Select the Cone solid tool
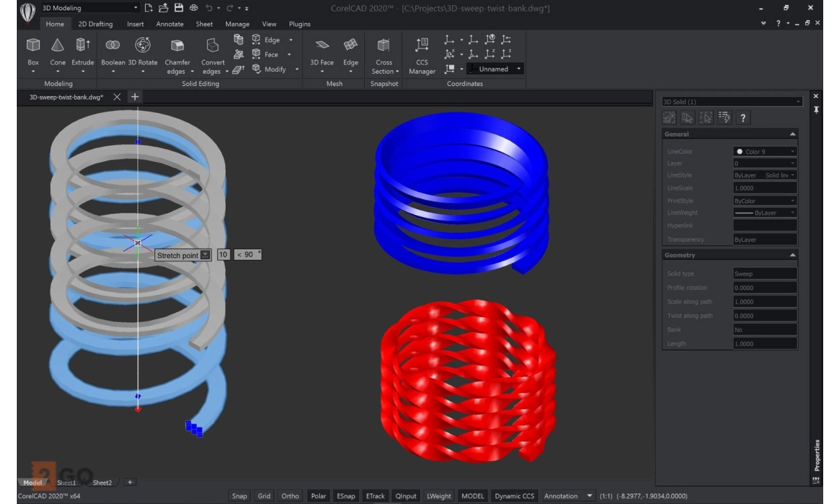This screenshot has height=504, width=840. pyautogui.click(x=58, y=46)
